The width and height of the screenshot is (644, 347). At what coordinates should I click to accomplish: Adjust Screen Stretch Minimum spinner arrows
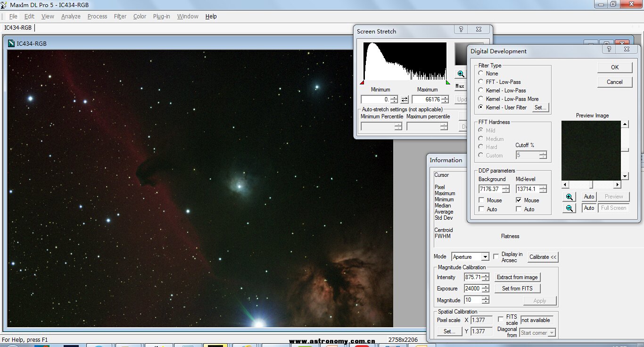(394, 99)
